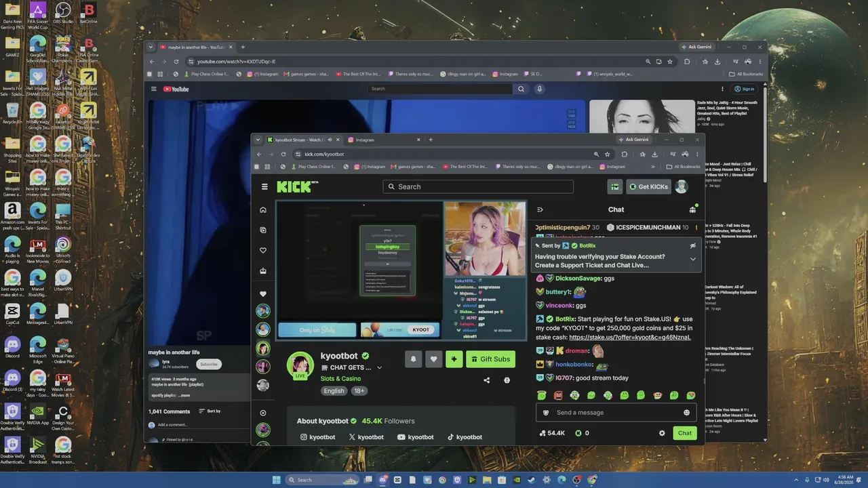Open tab search dropdown in Kick window

(x=258, y=140)
